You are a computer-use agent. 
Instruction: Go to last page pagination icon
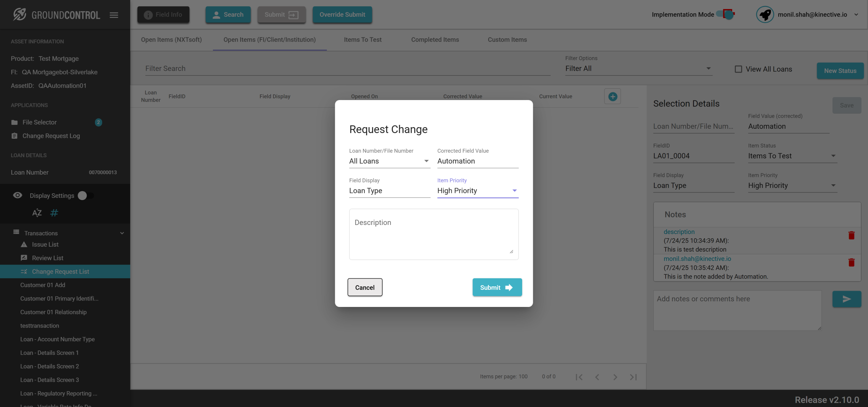(x=633, y=377)
